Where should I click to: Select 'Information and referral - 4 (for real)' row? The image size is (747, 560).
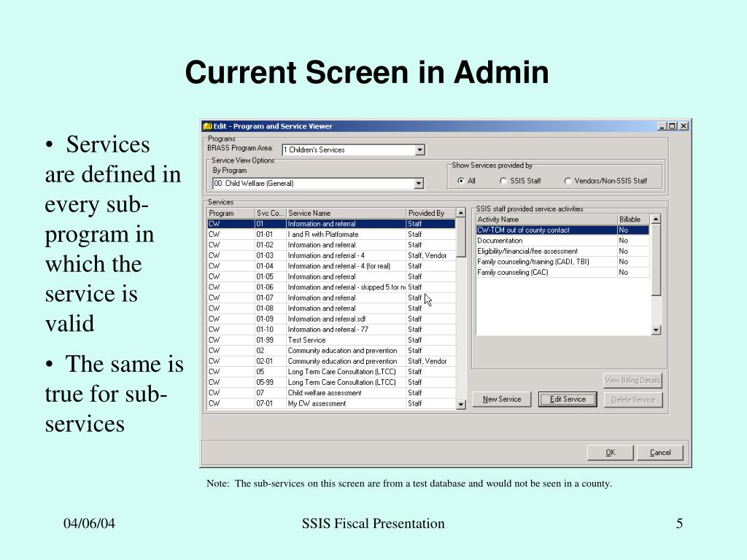pos(332,265)
